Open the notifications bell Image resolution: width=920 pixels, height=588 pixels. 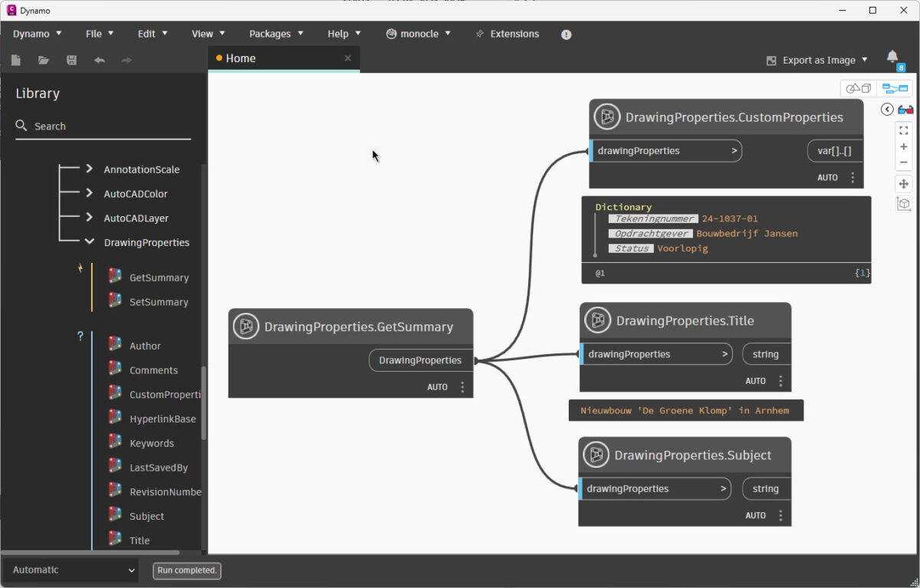892,57
